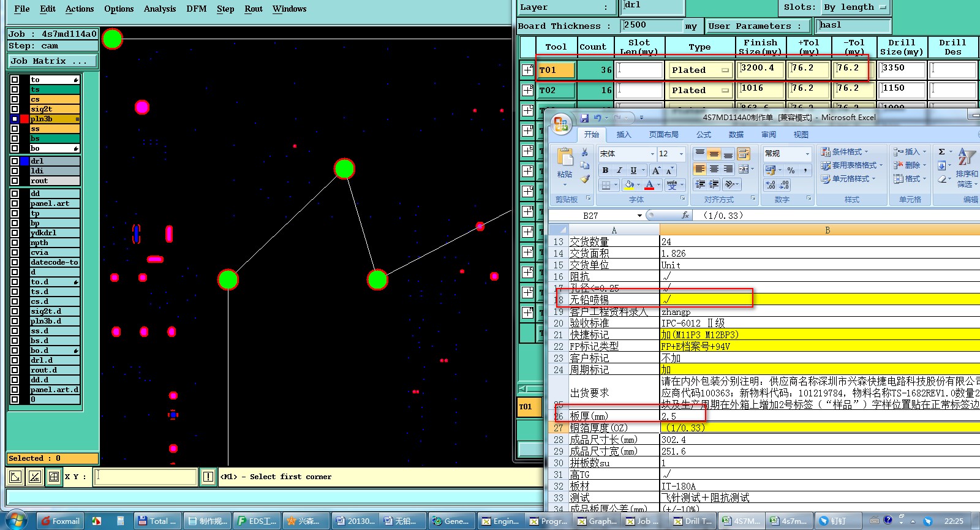Click the angle measure tool in Genesis bottom bar

(35, 476)
